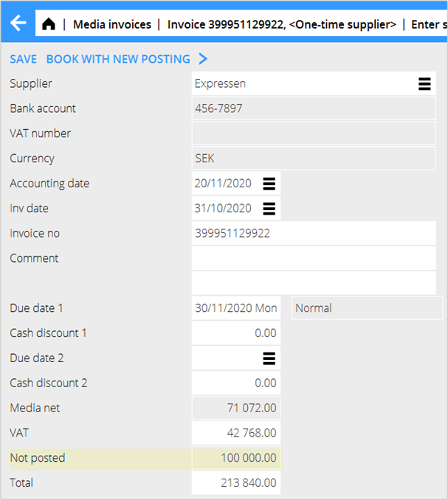
Task: Click the first Comment field
Action: pos(313,259)
